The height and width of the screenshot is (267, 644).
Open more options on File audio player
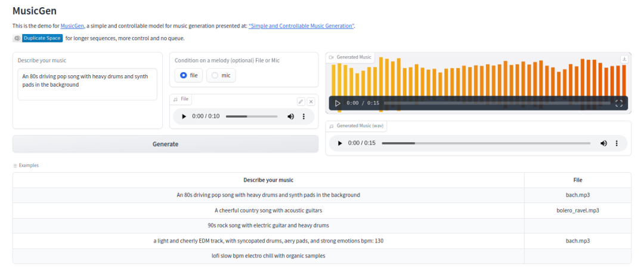[304, 116]
